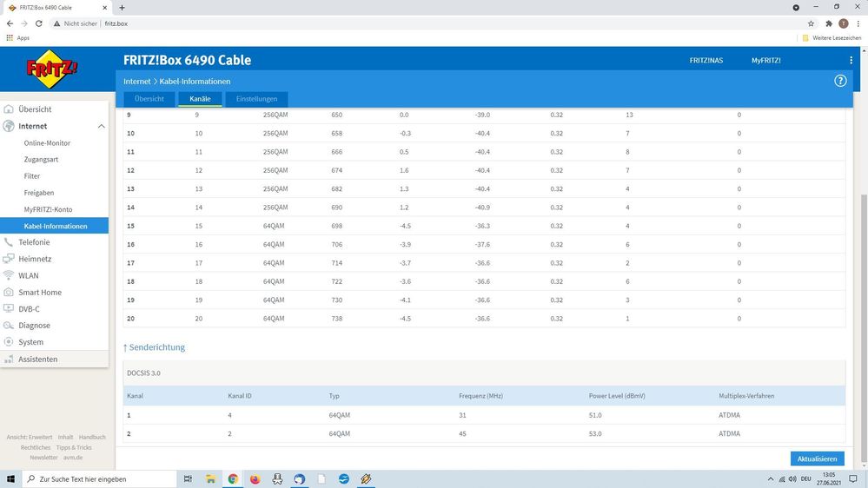Image resolution: width=868 pixels, height=488 pixels.
Task: Open the Newsletter footer link
Action: click(43, 458)
